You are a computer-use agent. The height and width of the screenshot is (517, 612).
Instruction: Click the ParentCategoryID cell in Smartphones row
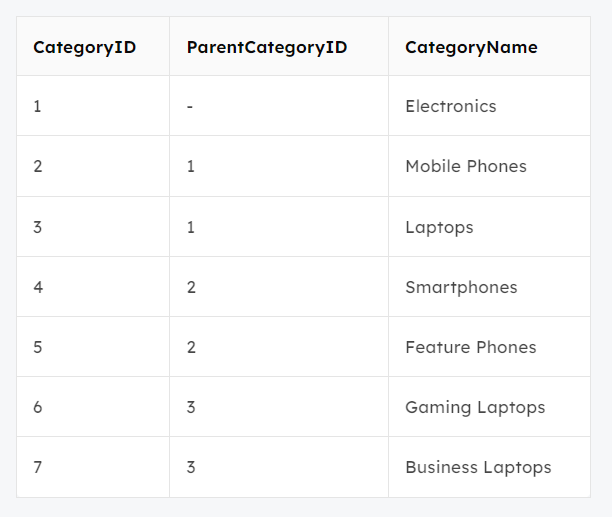[191, 287]
